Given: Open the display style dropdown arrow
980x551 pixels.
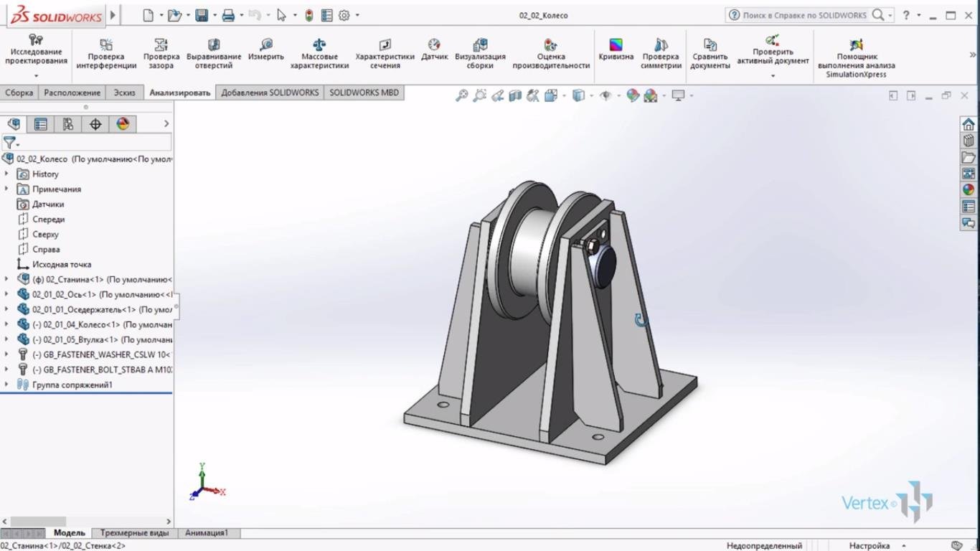Looking at the screenshot, I should (x=591, y=94).
